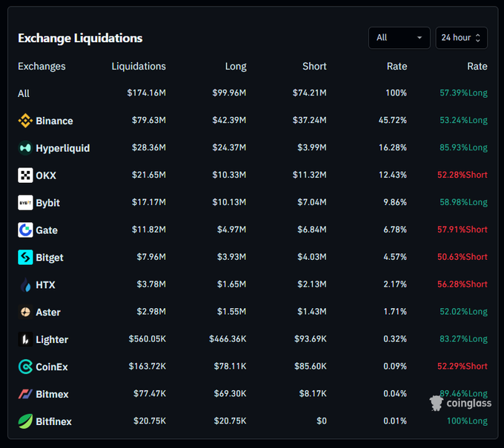Open the CoinEx exchange name link
This screenshot has width=504, height=448.
[52, 367]
